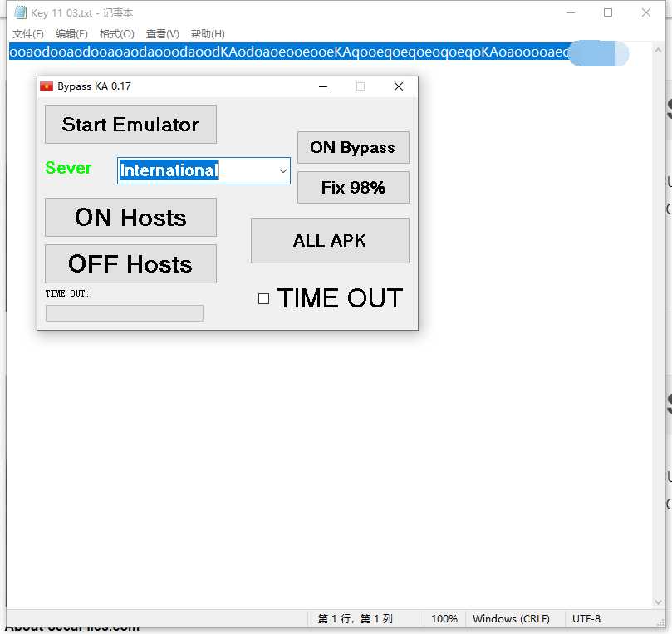This screenshot has height=634, width=672.
Task: Open Notepad 格式(O) menu
Action: [x=117, y=34]
